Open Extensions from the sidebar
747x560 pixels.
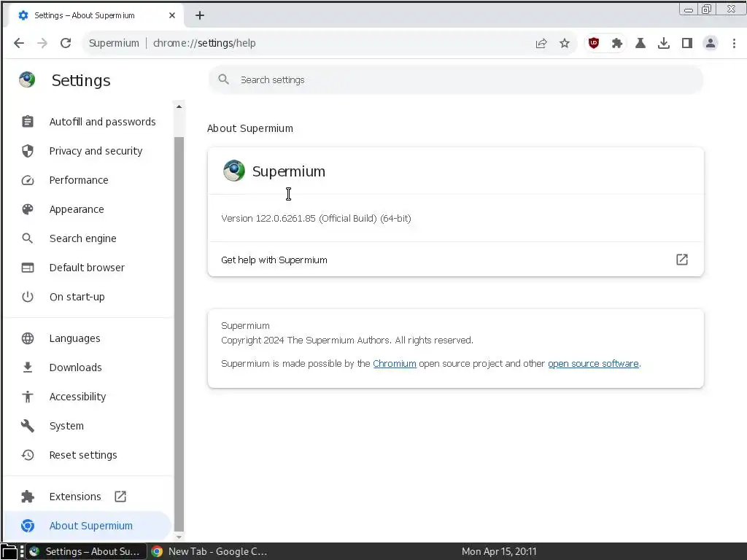88,496
